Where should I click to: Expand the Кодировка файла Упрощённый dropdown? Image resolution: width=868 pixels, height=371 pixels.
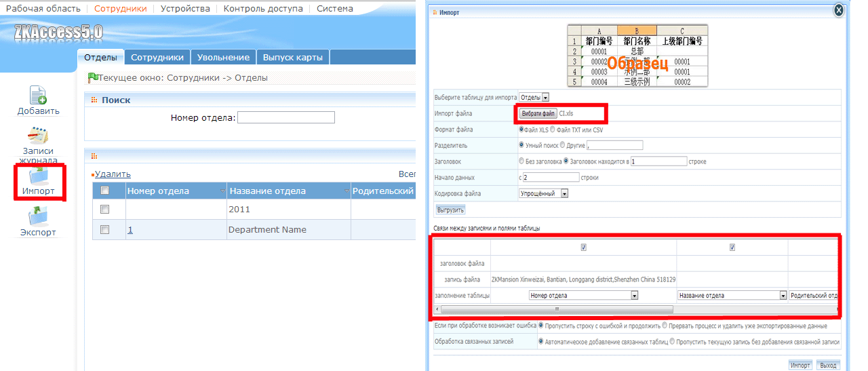click(x=543, y=193)
